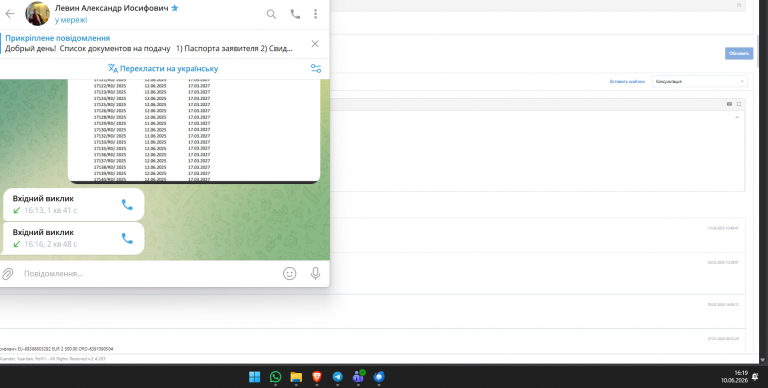Click the blue star premium badge by the name
The width and height of the screenshot is (768, 388).
pos(175,8)
